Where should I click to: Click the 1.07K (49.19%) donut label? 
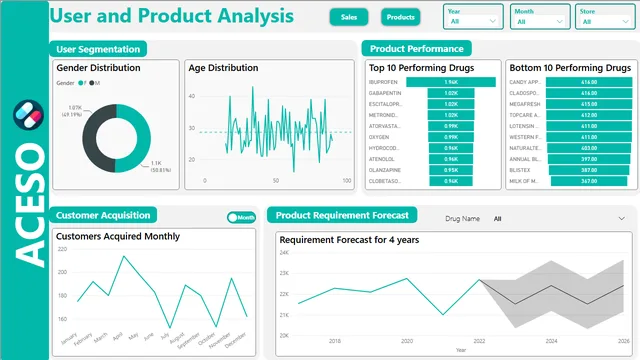(72, 111)
